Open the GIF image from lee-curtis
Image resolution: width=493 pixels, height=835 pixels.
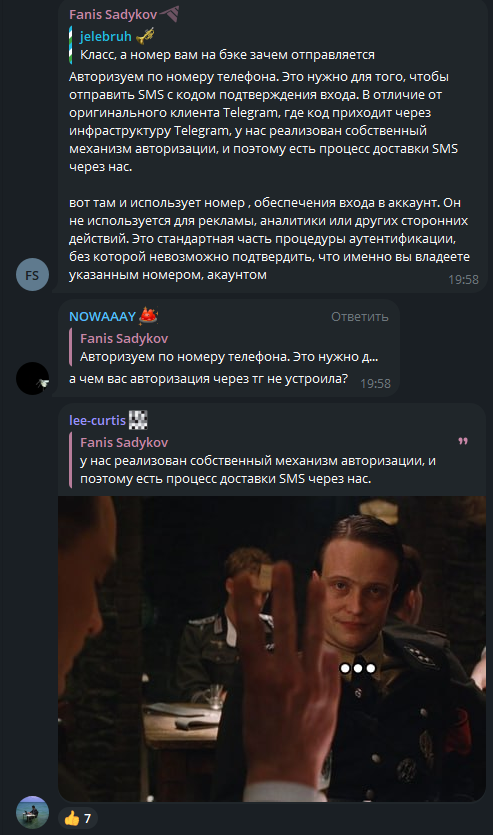[272, 649]
